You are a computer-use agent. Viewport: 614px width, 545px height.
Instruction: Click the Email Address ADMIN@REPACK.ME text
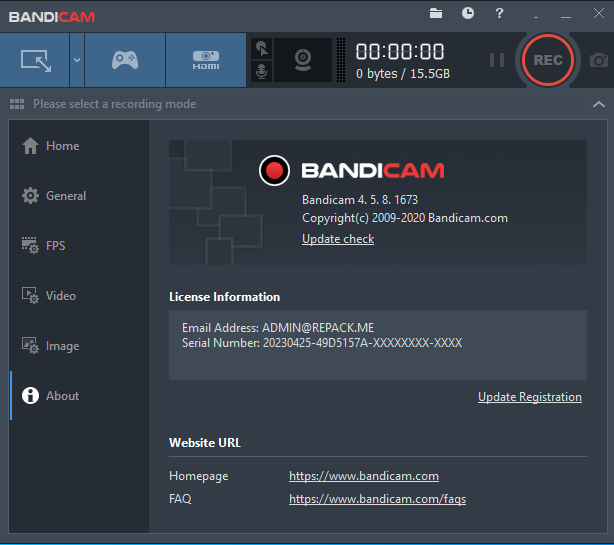coord(278,327)
